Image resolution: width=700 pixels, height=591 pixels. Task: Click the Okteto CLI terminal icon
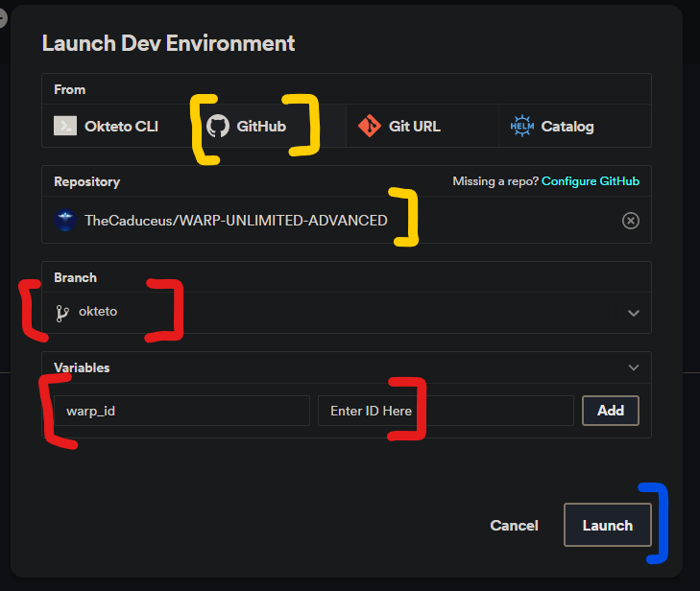(65, 126)
